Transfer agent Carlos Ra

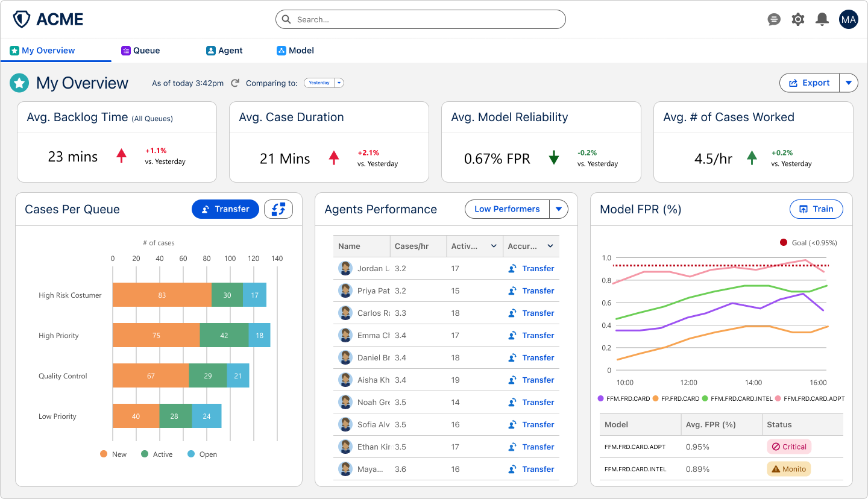[531, 313]
